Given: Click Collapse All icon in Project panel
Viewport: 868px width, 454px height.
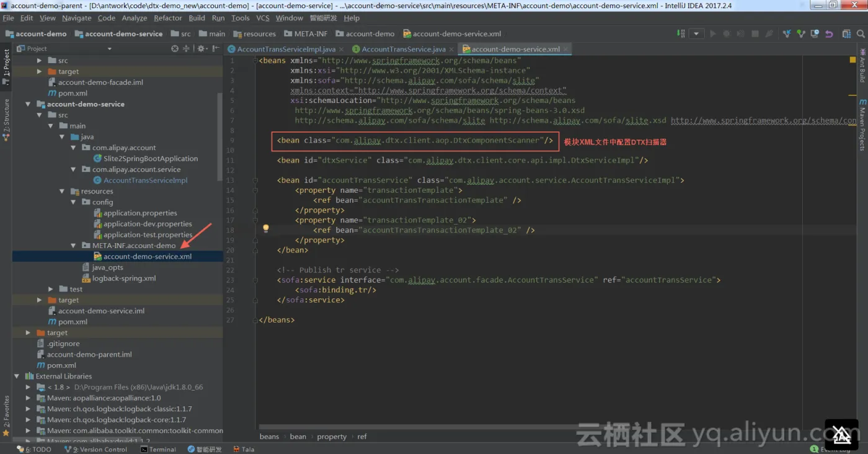Looking at the screenshot, I should tap(187, 48).
